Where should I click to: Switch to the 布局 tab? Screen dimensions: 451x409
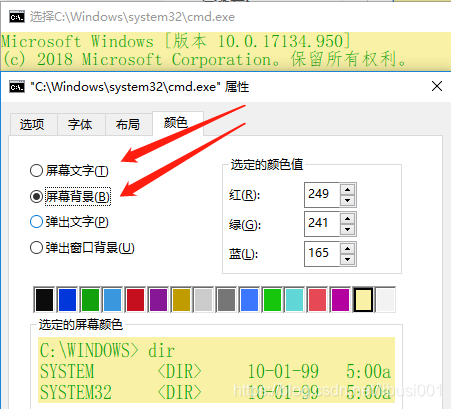[x=128, y=124]
